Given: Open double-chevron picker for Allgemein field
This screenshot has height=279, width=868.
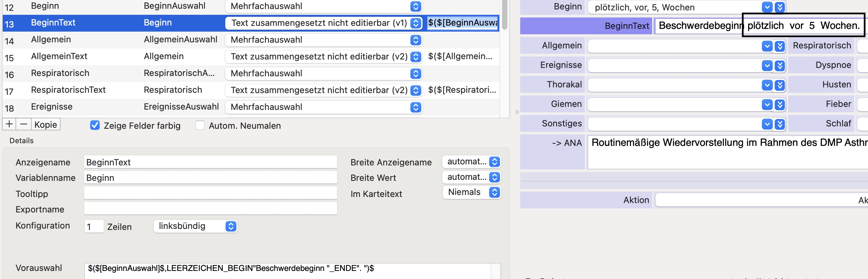Looking at the screenshot, I should point(780,46).
